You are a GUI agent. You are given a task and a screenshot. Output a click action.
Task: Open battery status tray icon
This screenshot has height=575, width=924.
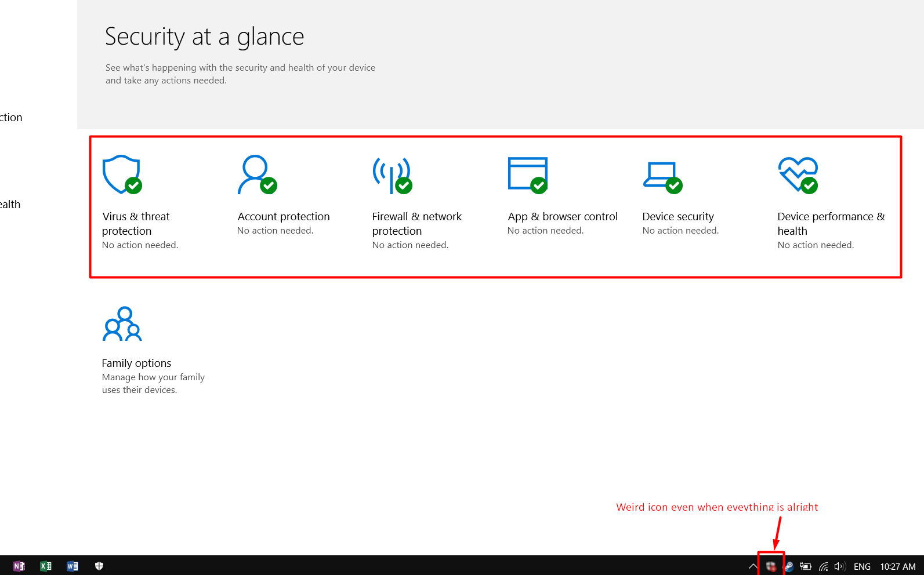coord(806,566)
